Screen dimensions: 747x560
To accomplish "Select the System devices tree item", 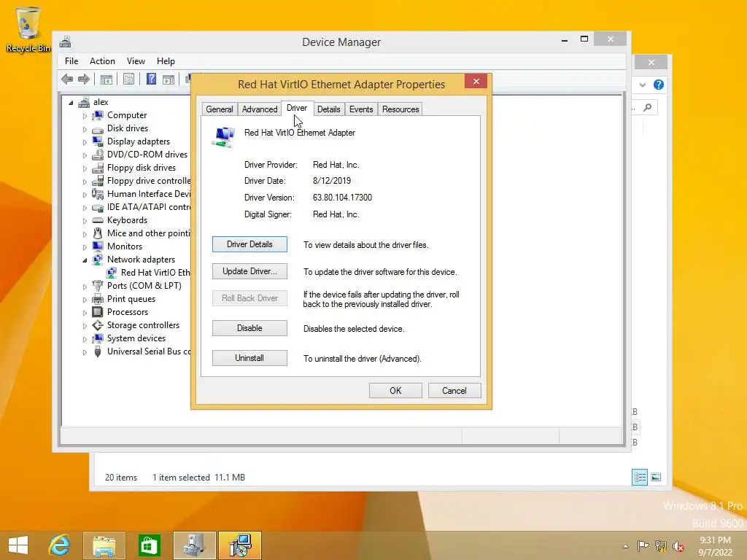I will 136,338.
